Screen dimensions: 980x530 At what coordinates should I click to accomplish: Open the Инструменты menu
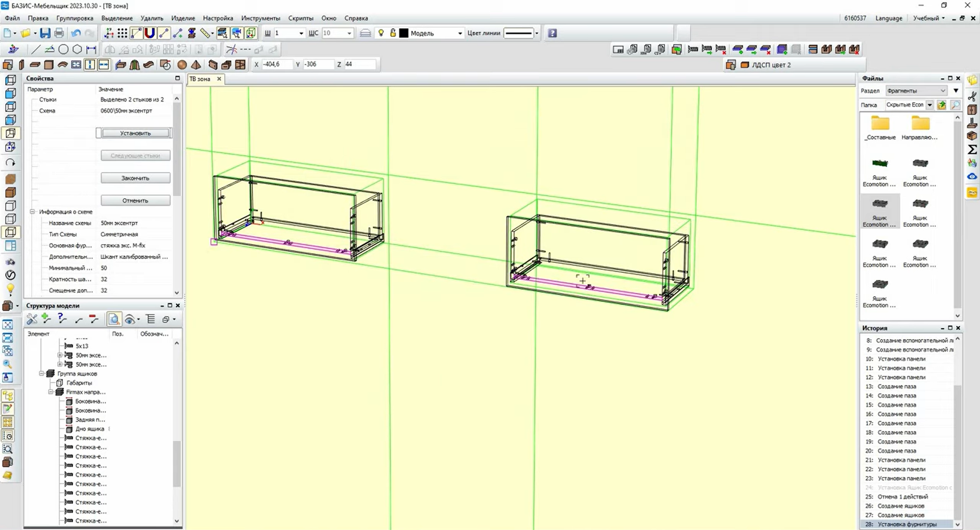pyautogui.click(x=260, y=18)
